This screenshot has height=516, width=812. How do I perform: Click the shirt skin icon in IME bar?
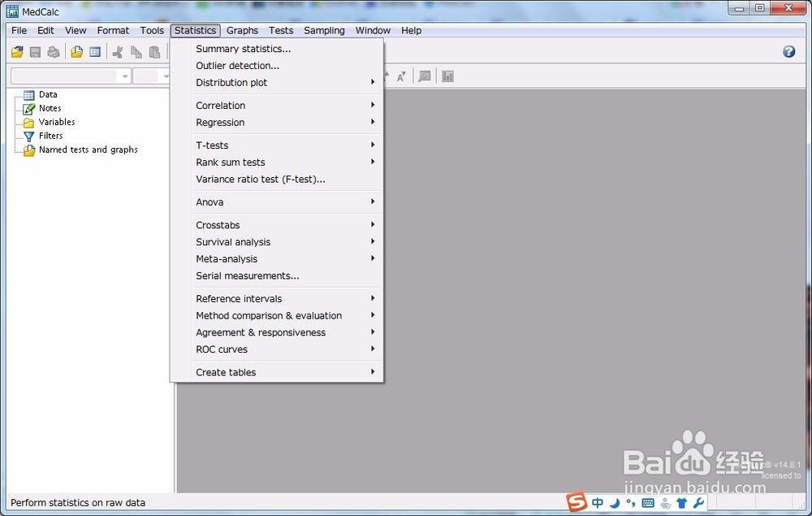[681, 502]
